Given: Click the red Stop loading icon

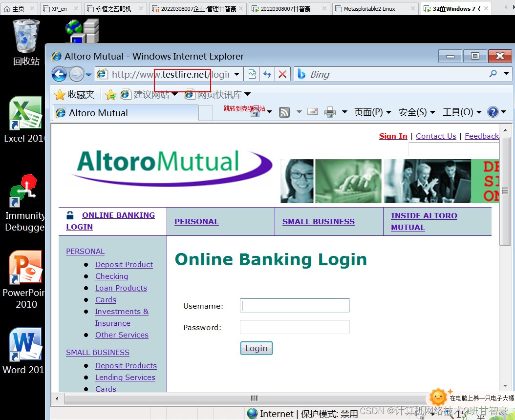Looking at the screenshot, I should click(282, 74).
